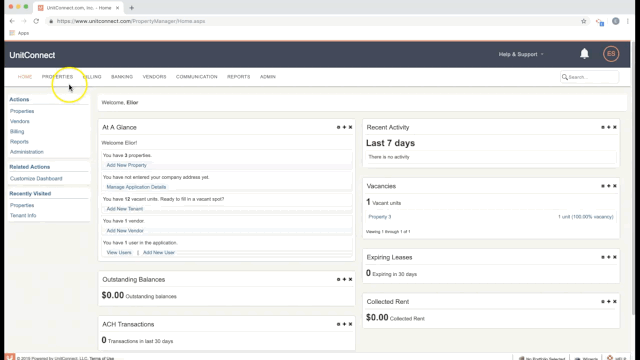Open settings gear on Recent Activity widget
Image resolution: width=640 pixels, height=360 pixels.
[602, 127]
